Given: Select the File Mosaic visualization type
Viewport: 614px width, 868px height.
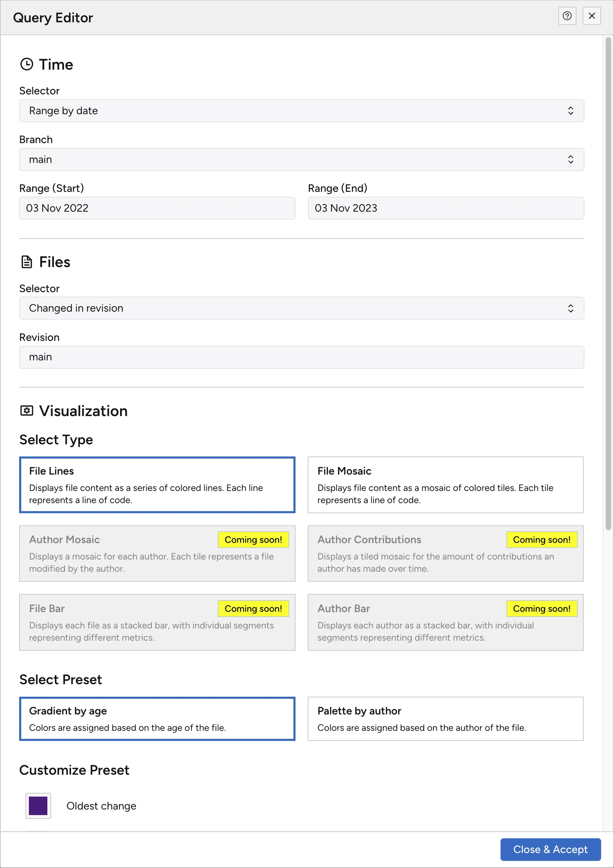Looking at the screenshot, I should [x=446, y=485].
